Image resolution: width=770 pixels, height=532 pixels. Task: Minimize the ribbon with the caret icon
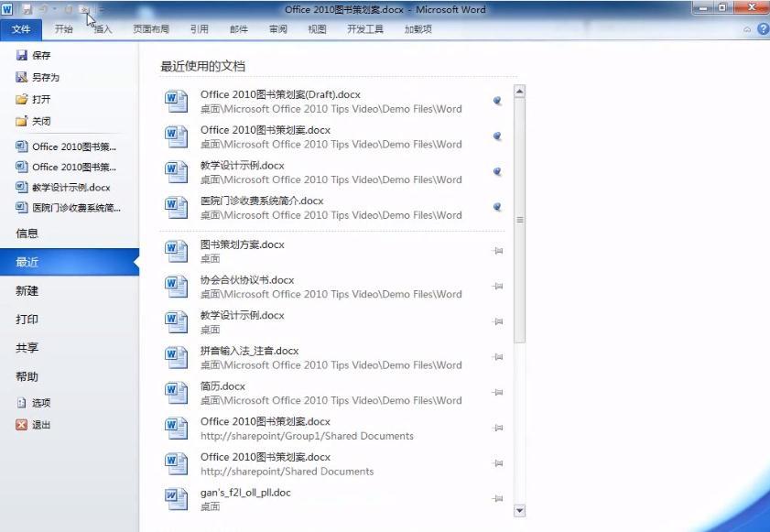(747, 29)
